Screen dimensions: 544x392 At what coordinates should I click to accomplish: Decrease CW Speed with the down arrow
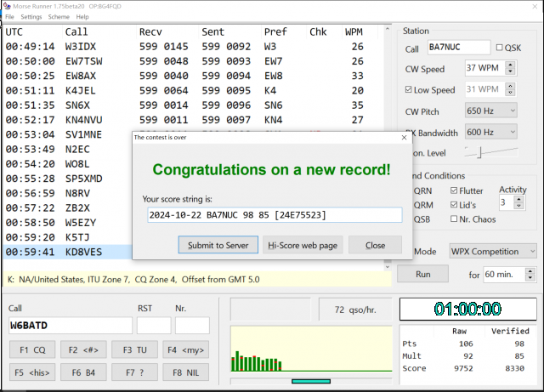[x=510, y=71]
